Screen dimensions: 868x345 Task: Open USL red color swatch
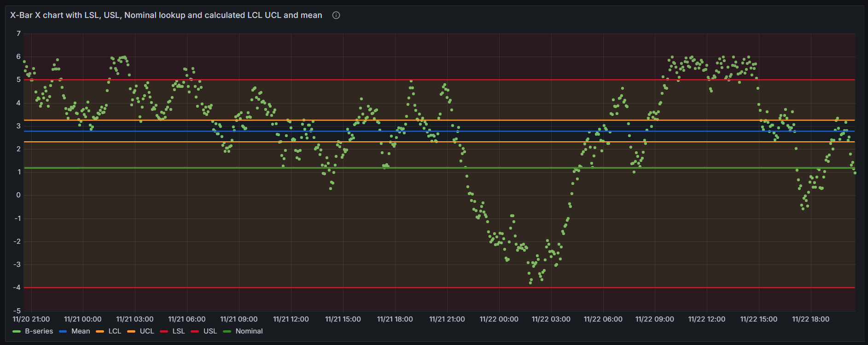[195, 332]
